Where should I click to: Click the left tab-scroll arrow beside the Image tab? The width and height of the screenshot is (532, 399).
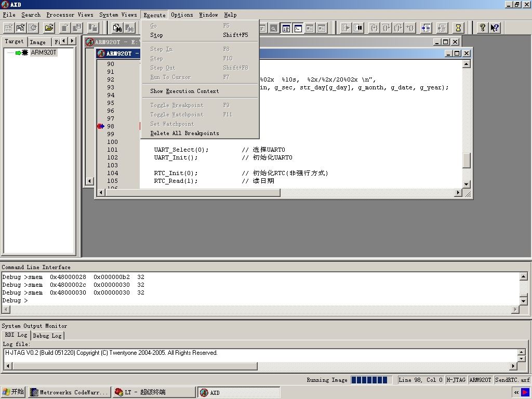pyautogui.click(x=63, y=41)
